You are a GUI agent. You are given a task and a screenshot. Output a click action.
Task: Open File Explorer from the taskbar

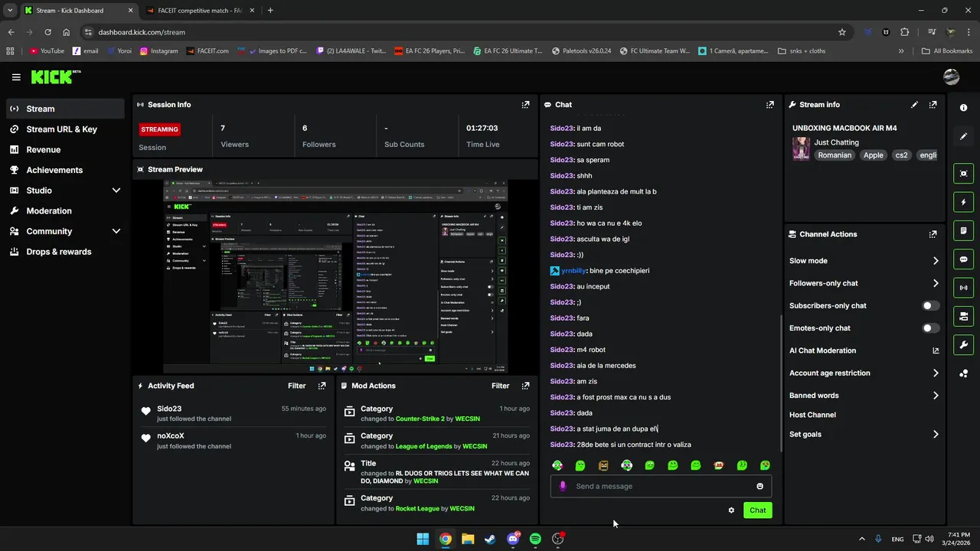[x=468, y=539]
